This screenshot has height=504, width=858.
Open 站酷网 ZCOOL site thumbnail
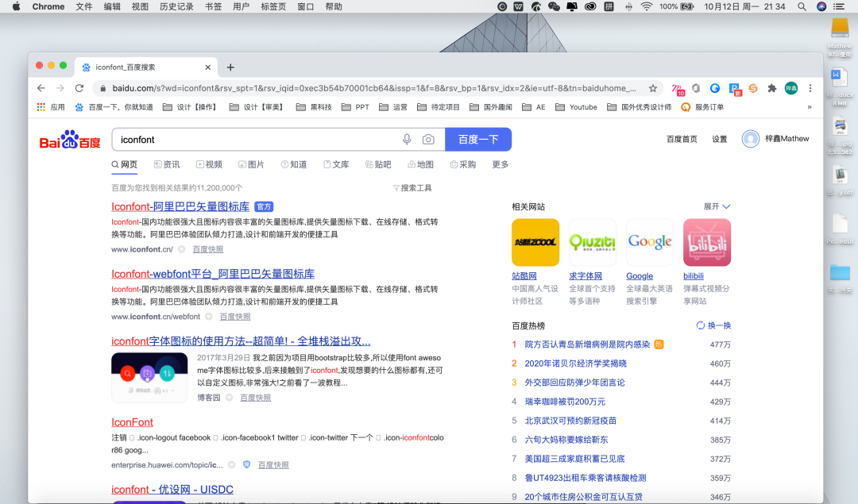(x=535, y=242)
